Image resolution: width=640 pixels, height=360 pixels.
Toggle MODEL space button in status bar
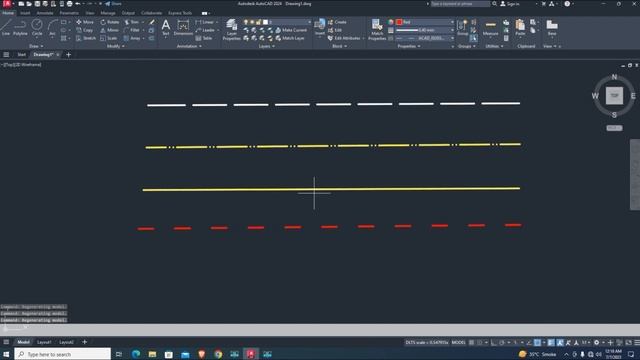click(458, 342)
